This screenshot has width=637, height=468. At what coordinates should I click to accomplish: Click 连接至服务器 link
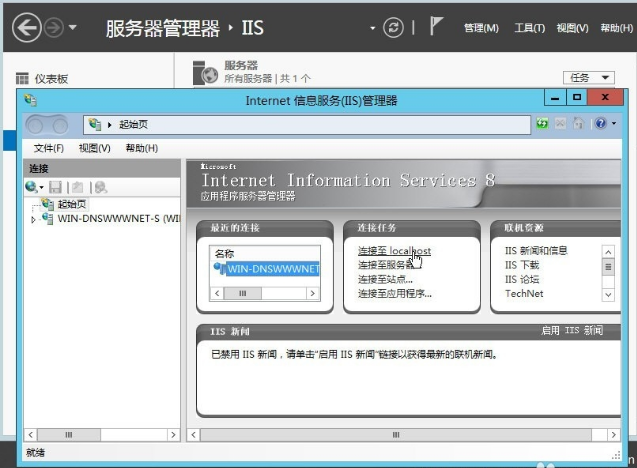[389, 265]
